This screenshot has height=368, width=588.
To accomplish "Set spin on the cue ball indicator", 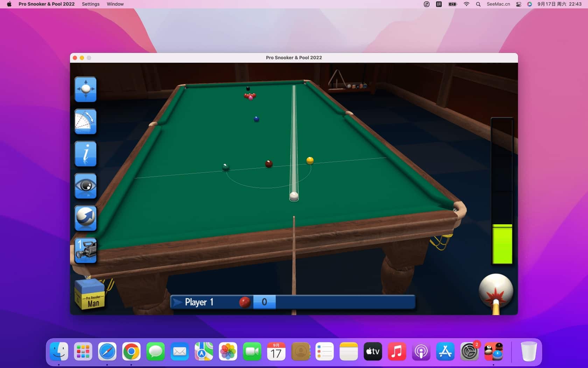I will point(496,291).
